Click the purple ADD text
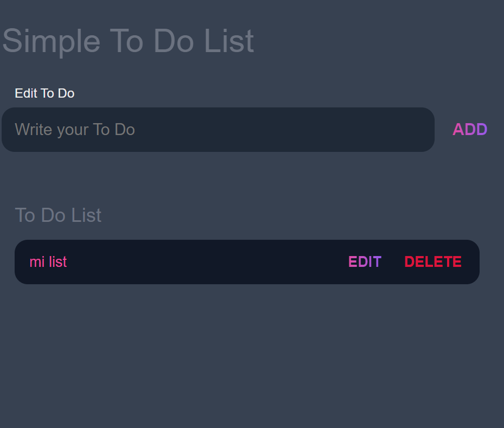The width and height of the screenshot is (504, 428). (x=469, y=129)
